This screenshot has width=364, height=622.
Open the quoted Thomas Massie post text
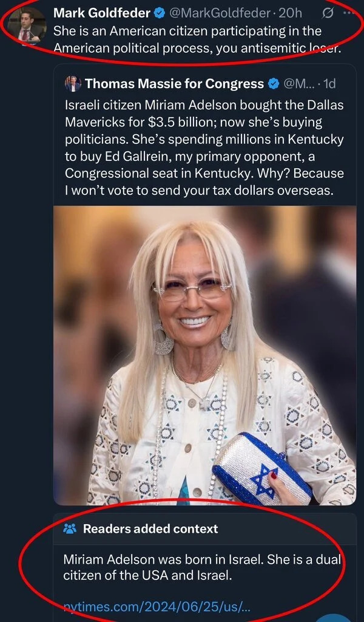pos(204,148)
